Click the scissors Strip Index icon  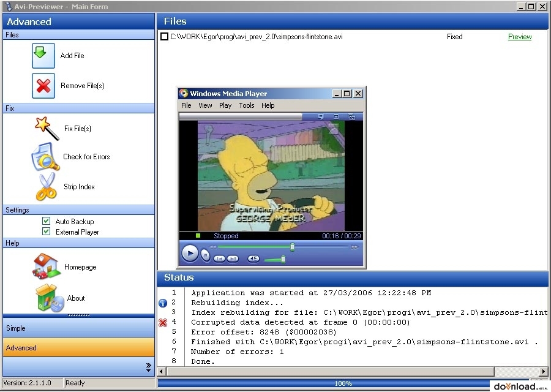click(x=47, y=187)
